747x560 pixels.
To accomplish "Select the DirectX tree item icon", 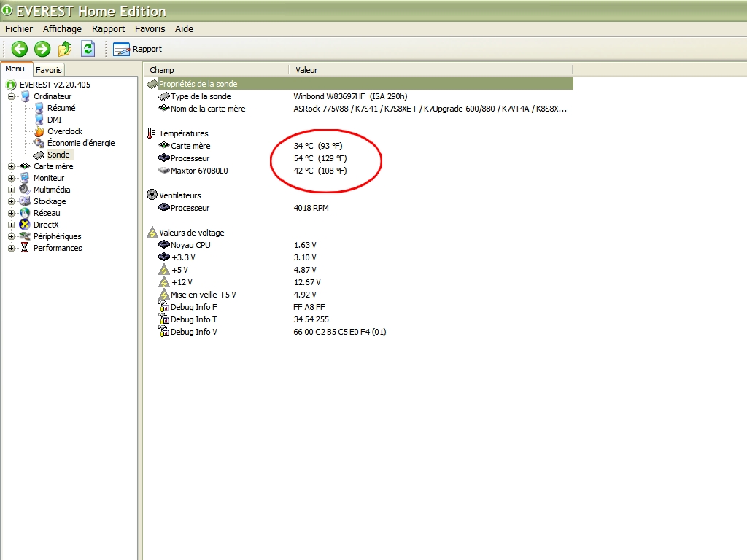I will pos(26,225).
